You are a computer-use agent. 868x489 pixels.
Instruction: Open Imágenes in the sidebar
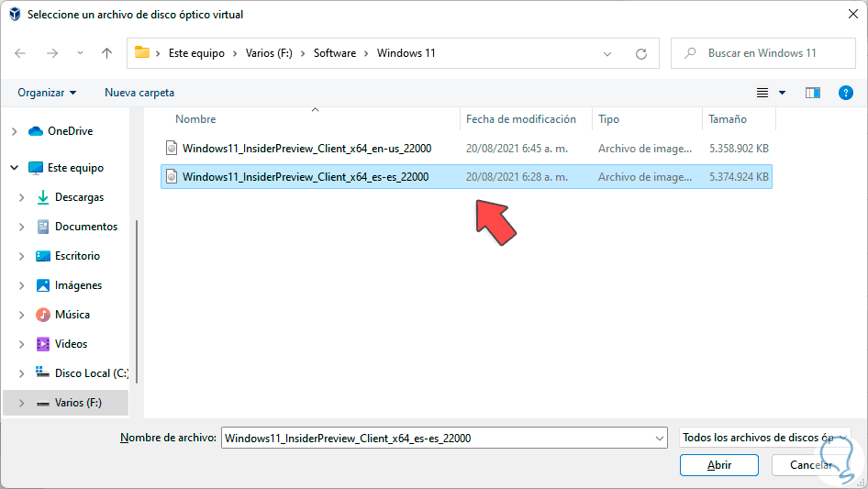tap(79, 285)
